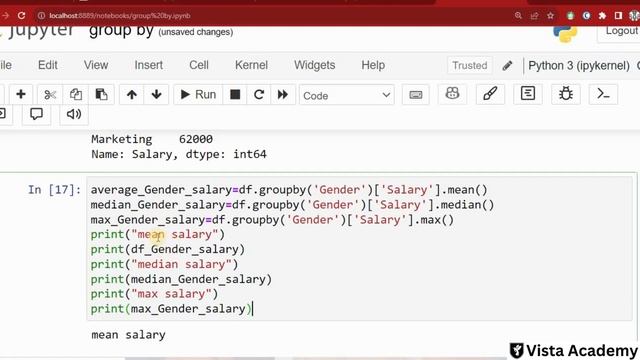Click the 'Marketing 62000' output line
Image resolution: width=640 pixels, height=360 pixels.
(152, 139)
